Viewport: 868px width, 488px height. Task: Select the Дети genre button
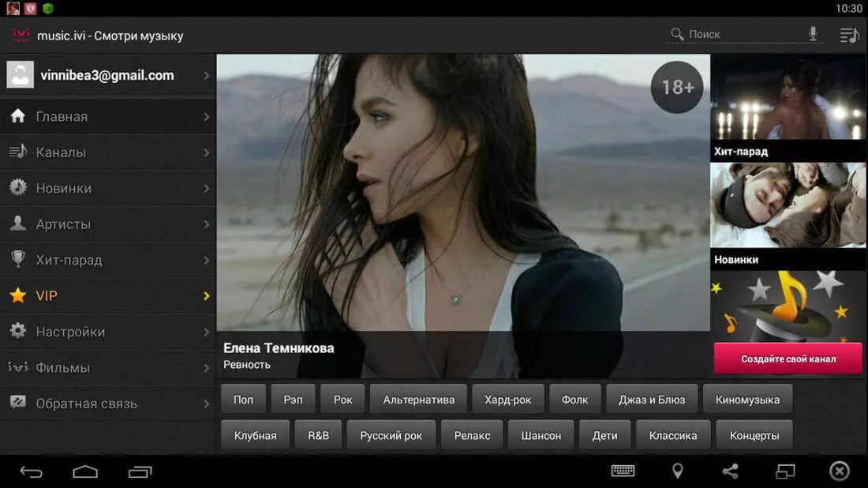point(604,435)
